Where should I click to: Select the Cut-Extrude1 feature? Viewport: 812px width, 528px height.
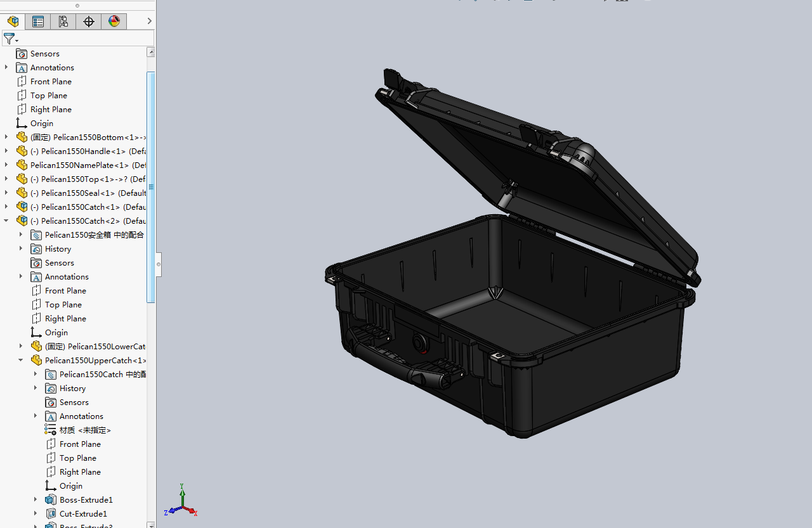[x=83, y=514]
